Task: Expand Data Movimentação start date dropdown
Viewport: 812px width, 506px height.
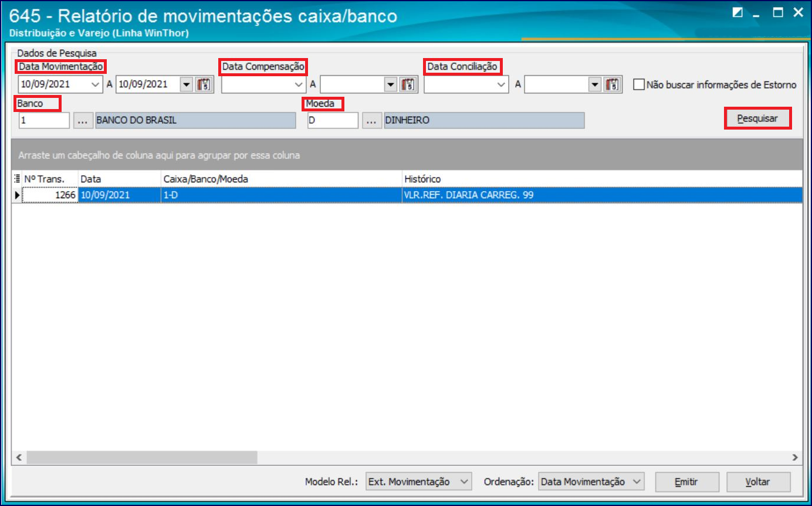Action: pyautogui.click(x=96, y=84)
